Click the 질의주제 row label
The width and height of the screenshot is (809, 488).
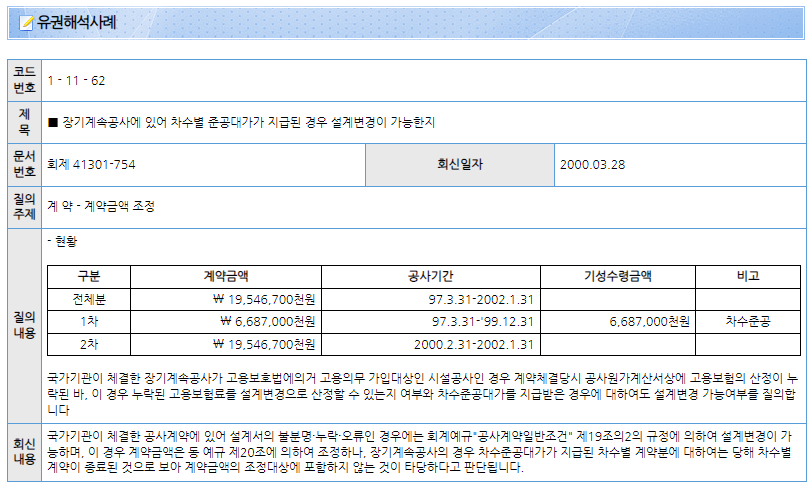coord(24,206)
